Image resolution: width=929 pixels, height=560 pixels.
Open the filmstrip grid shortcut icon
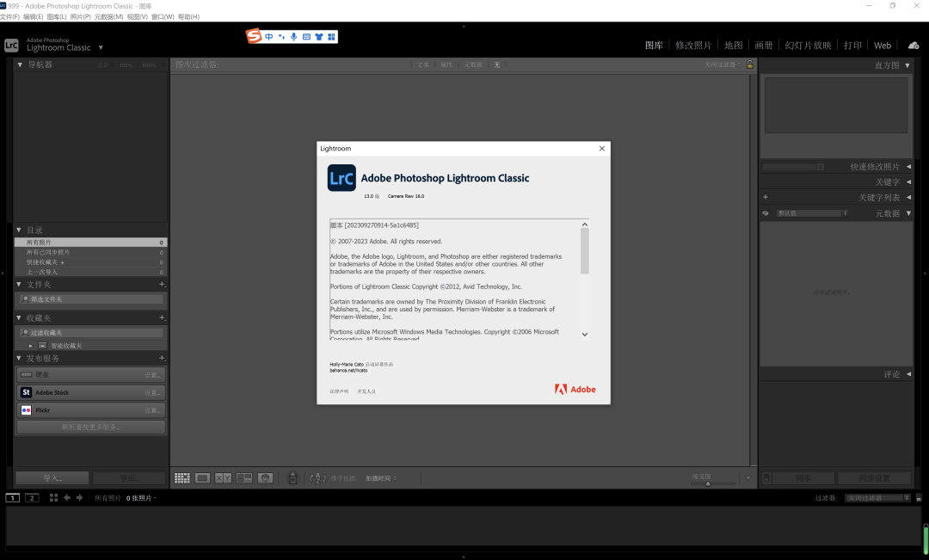[53, 498]
